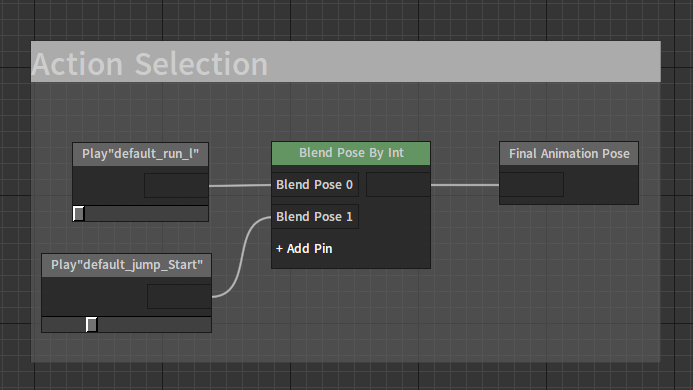Screen dimensions: 693x390
Task: Select the Play "default_jump_Start" node header
Action: tap(126, 265)
